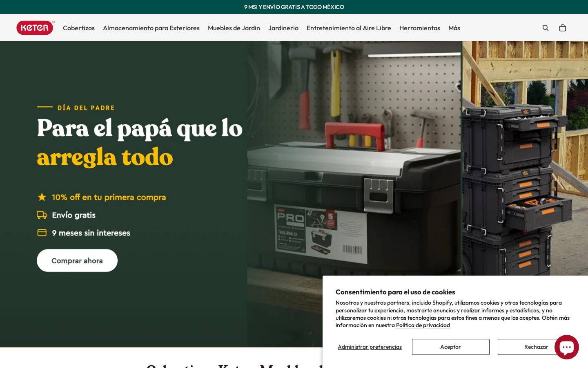Click the 9 MSI y envío gratis banner

294,7
